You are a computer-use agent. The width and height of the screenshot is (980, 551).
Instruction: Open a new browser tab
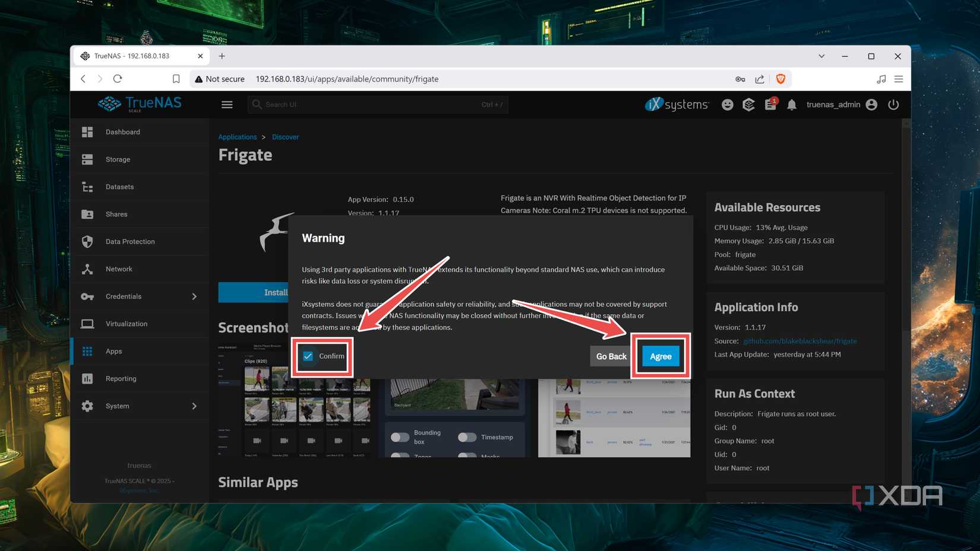pos(222,56)
